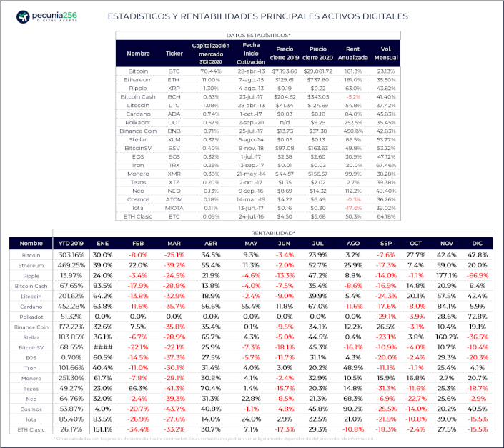The height and width of the screenshot is (448, 504).
Task: Click the 'Precio cierre 2020' column header
Action: coord(318,54)
